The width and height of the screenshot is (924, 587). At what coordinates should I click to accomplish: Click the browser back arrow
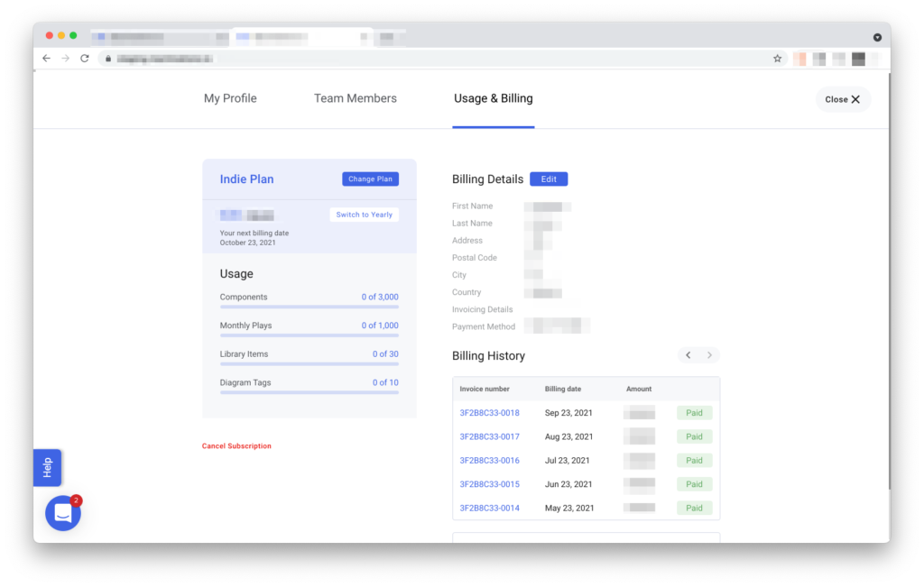pos(47,59)
